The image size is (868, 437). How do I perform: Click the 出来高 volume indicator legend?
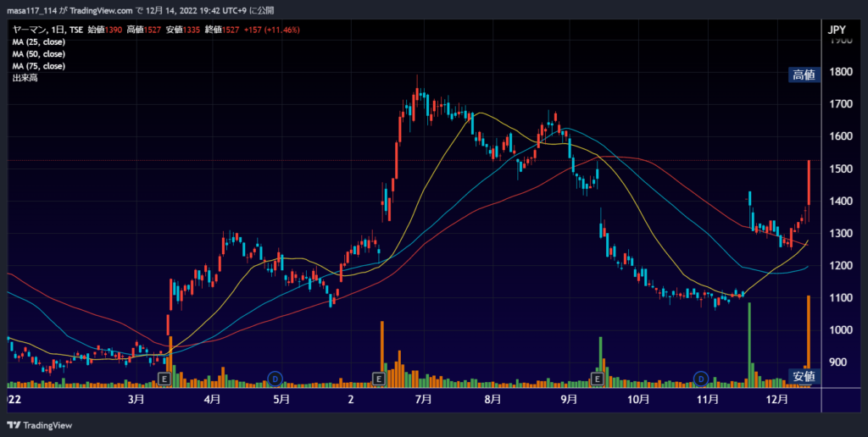25,78
